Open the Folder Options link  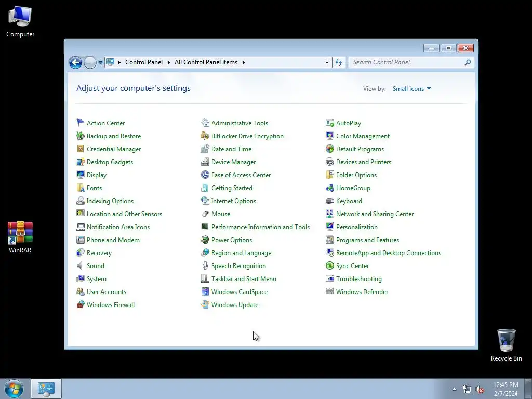coord(356,175)
